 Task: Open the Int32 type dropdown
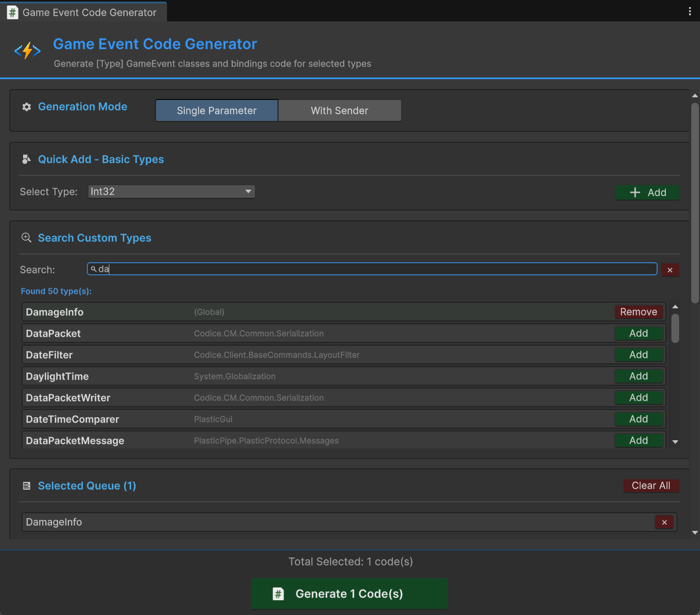(171, 191)
